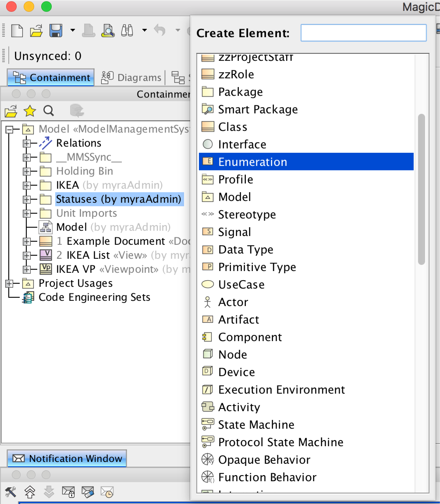The image size is (440, 504).
Task: Open a project with the folder icon
Action: 36,31
